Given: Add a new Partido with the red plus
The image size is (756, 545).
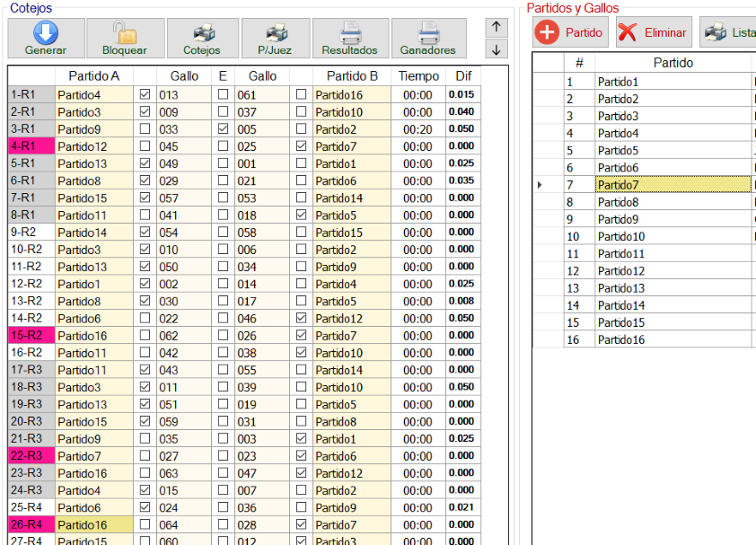Looking at the screenshot, I should pos(570,31).
